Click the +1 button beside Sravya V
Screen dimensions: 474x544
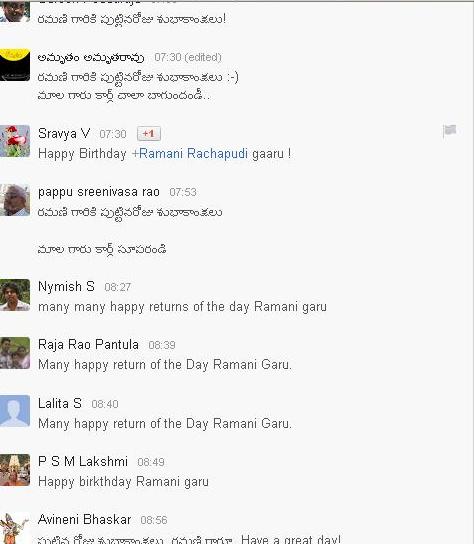(149, 134)
